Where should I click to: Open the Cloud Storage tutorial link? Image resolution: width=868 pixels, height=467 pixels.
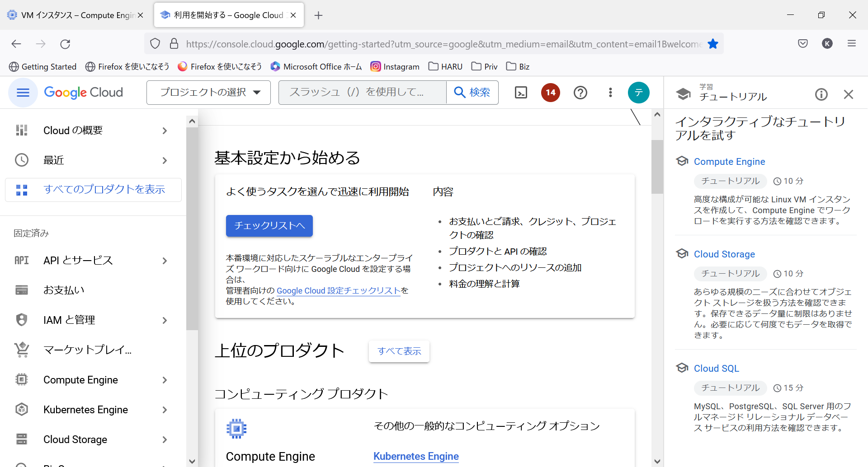pos(724,254)
